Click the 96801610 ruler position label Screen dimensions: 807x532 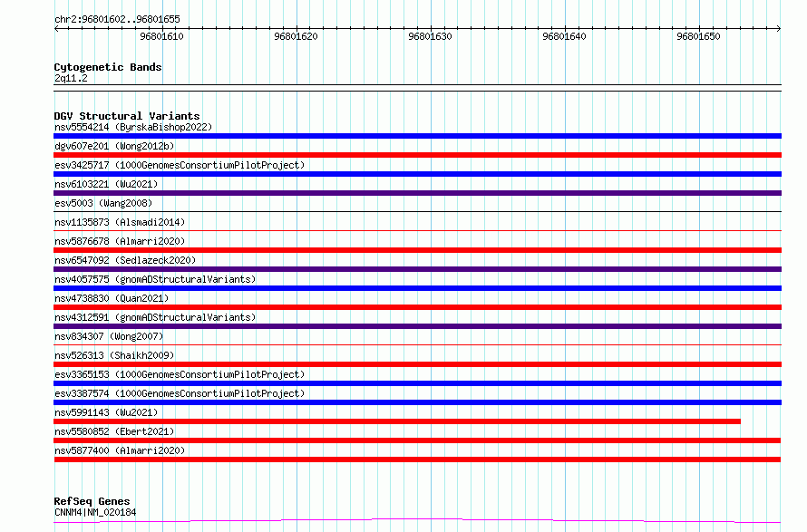pyautogui.click(x=161, y=36)
